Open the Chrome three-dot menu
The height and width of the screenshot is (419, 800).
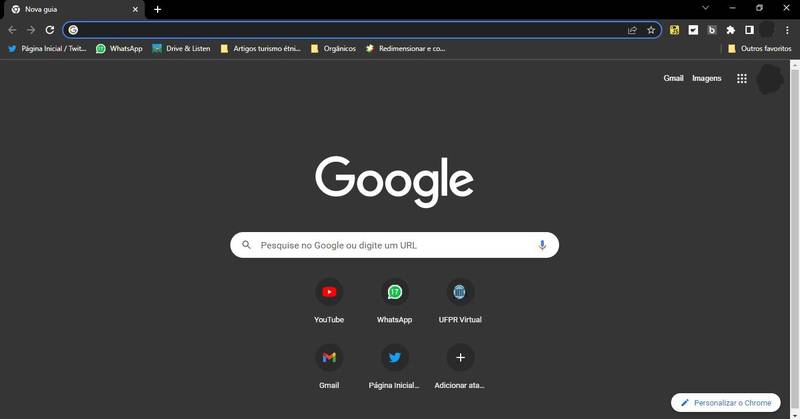pos(787,30)
